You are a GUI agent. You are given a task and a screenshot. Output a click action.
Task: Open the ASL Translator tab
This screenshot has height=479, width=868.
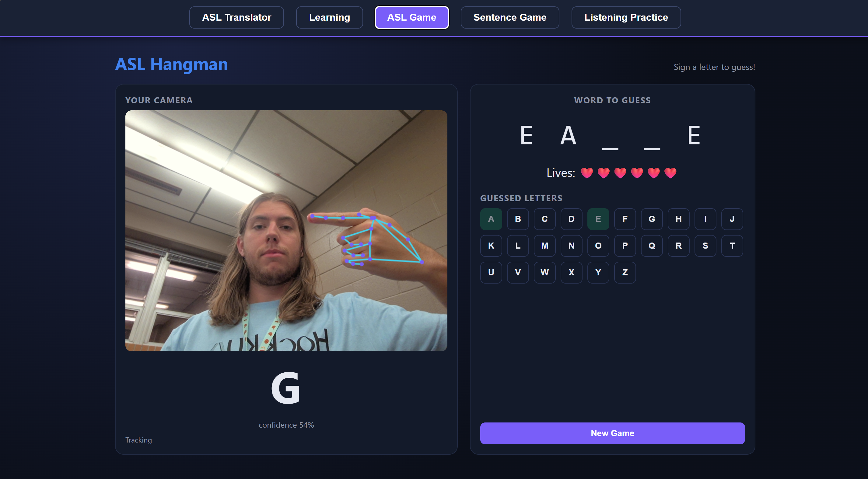(x=236, y=18)
